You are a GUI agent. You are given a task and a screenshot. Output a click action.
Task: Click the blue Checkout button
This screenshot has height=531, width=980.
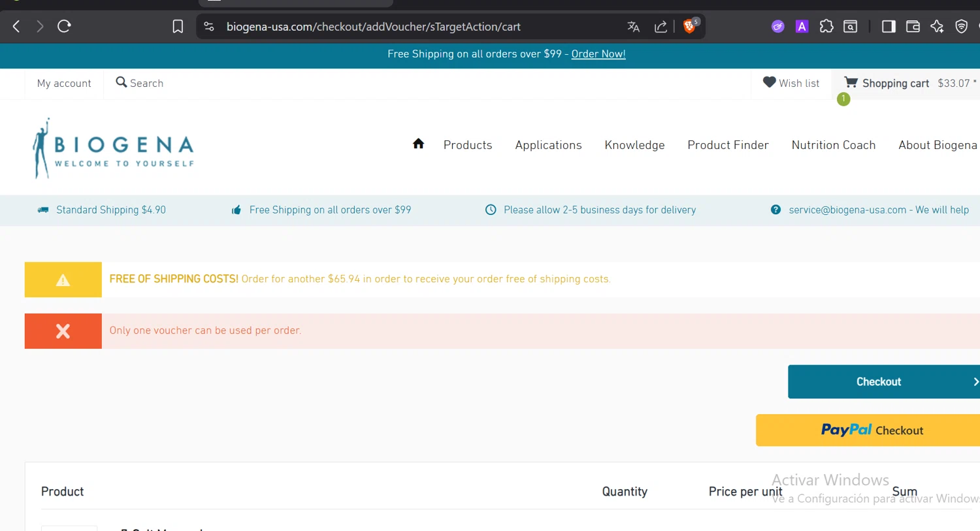(884, 381)
